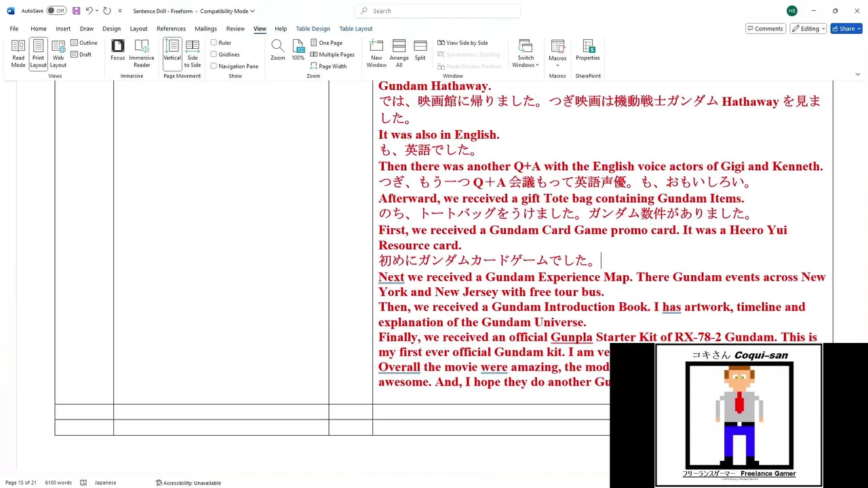This screenshot has height=488, width=868.
Task: Open the Table Layout tab
Action: (x=356, y=28)
